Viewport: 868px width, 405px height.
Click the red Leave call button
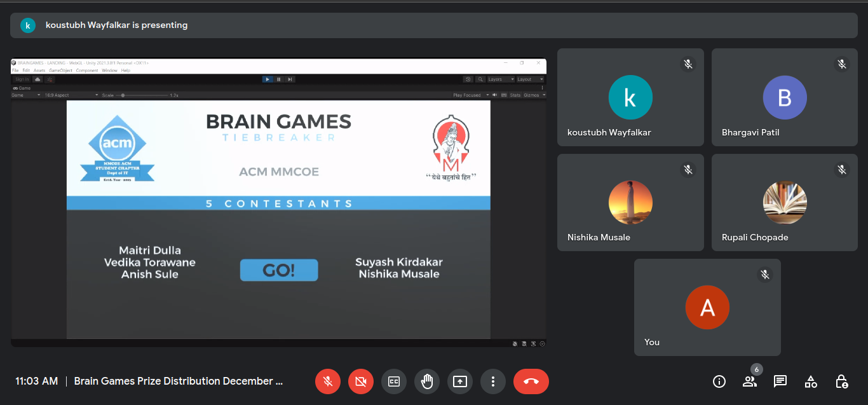pyautogui.click(x=531, y=381)
